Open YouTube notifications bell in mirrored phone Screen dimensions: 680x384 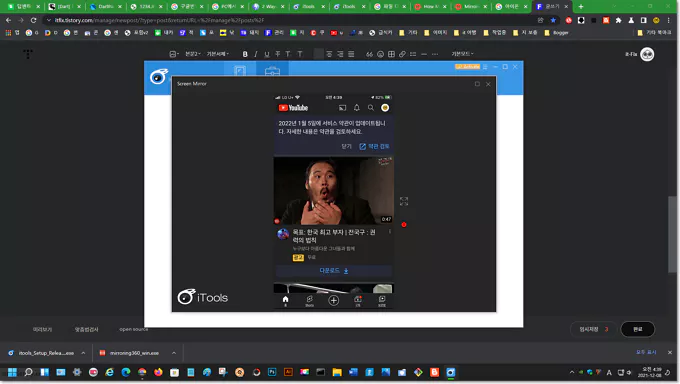356,108
